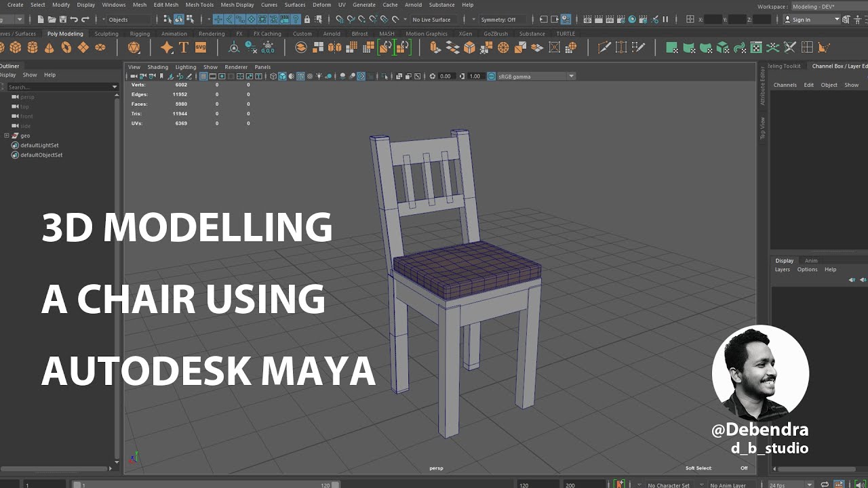Toggle the selection lock padlock icon

(307, 20)
